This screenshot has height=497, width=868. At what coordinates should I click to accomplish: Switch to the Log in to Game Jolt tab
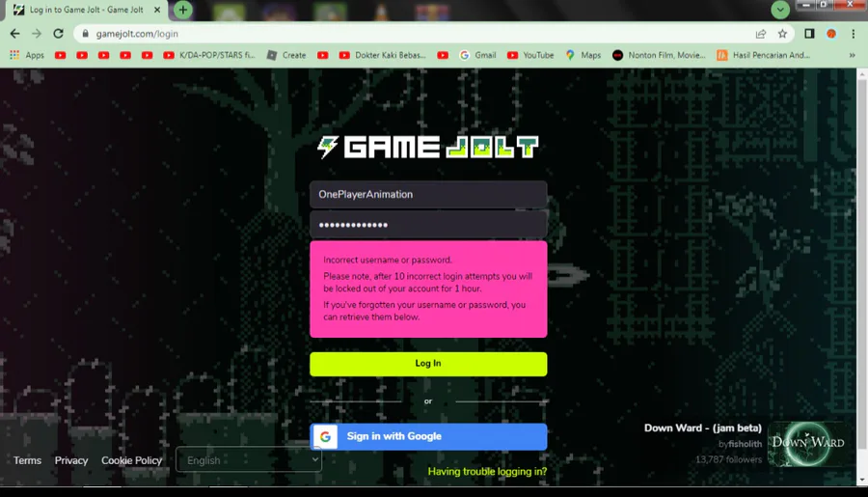[x=86, y=10]
